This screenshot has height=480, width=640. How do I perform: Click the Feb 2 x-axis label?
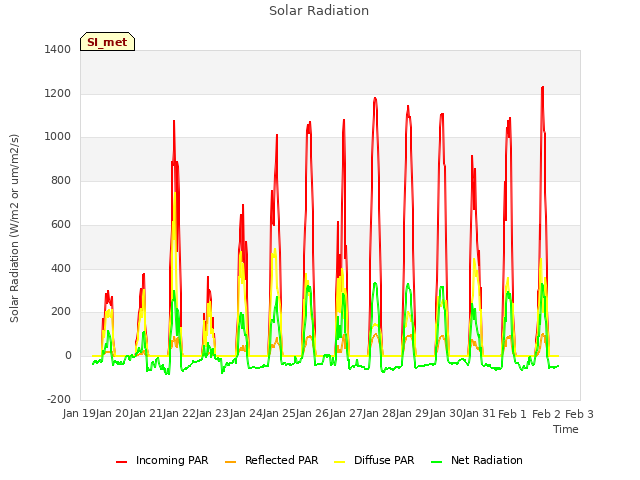coord(546,414)
